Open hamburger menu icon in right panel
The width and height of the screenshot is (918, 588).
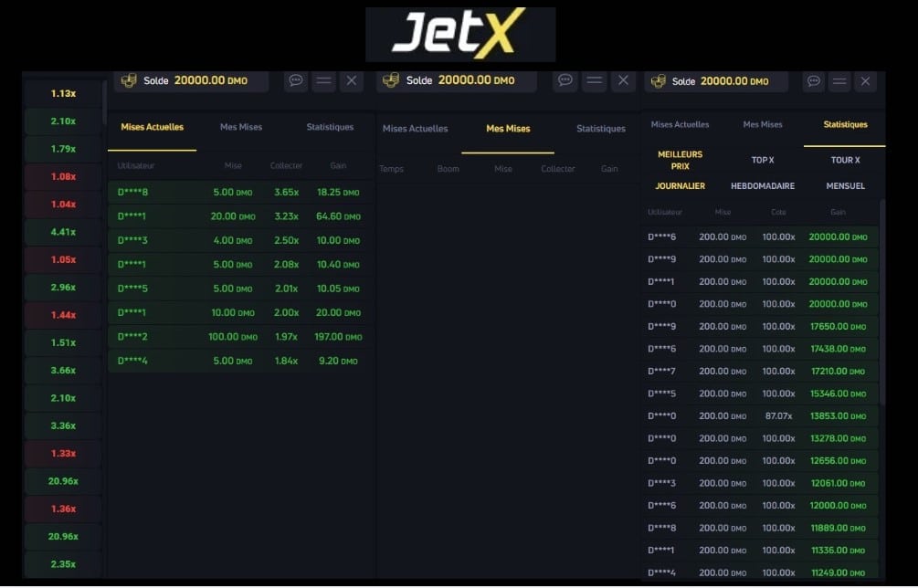coord(839,81)
